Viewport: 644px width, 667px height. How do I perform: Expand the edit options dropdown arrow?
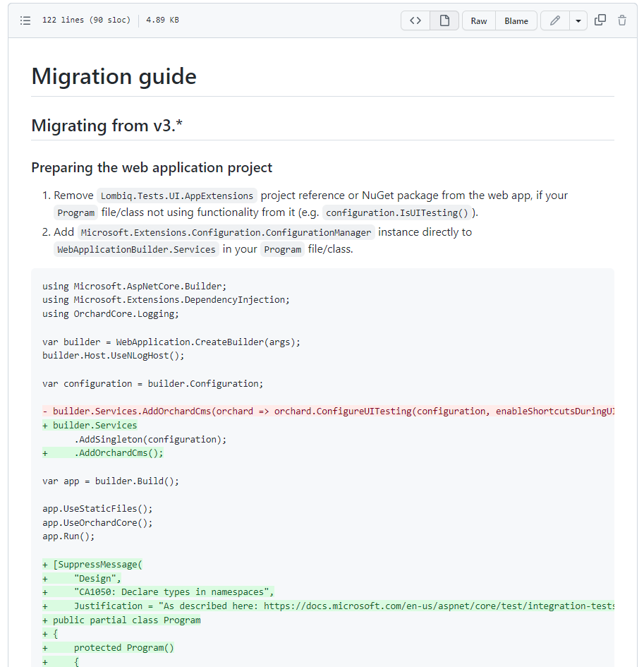click(x=578, y=20)
